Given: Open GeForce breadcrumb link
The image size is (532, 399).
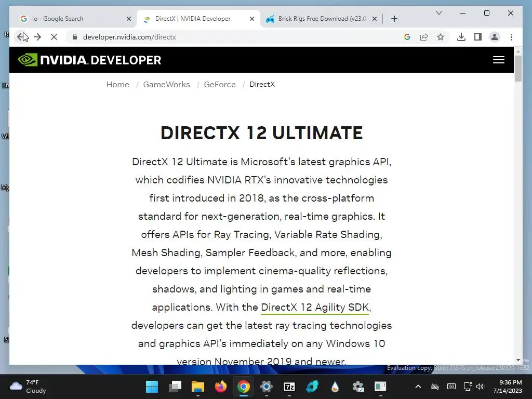Looking at the screenshot, I should coord(220,85).
